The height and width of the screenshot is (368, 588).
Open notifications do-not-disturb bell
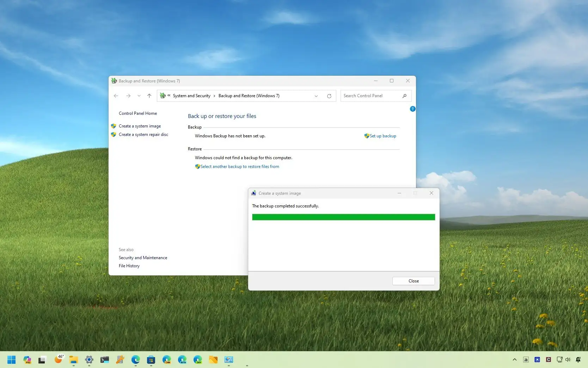coord(578,360)
